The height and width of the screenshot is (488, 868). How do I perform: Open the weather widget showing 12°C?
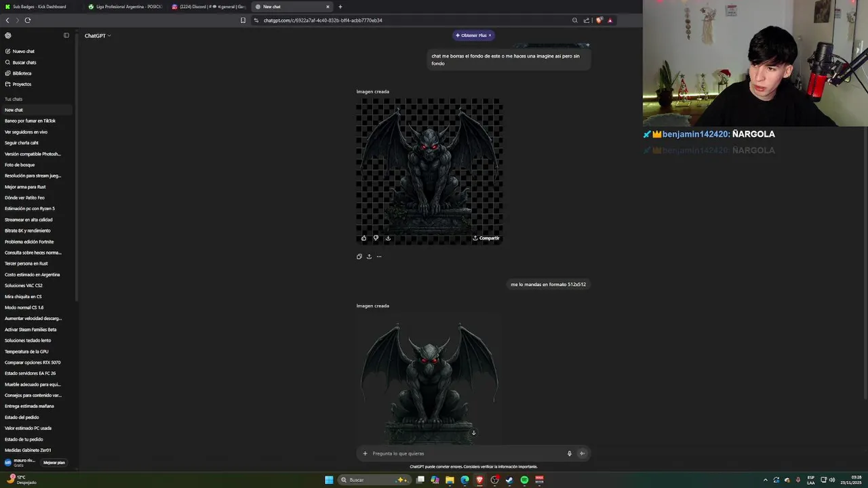click(x=20, y=479)
